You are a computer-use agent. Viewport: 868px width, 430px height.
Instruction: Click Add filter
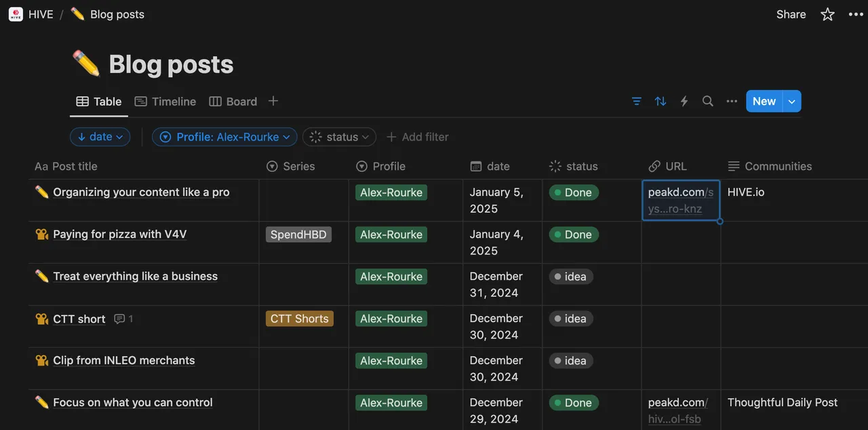coord(417,137)
